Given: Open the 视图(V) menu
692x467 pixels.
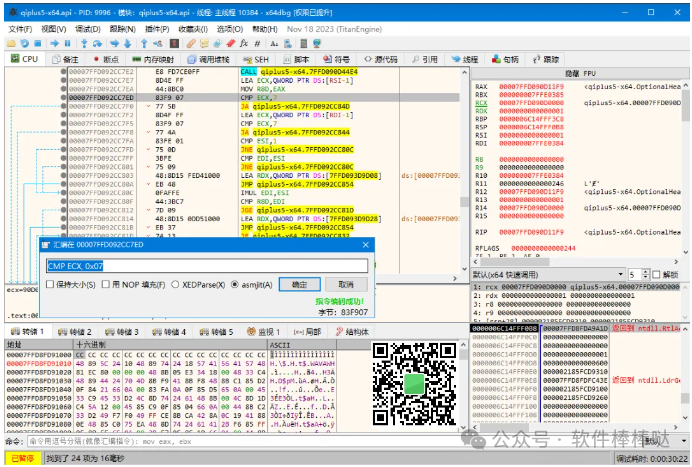Looking at the screenshot, I should 54,29.
